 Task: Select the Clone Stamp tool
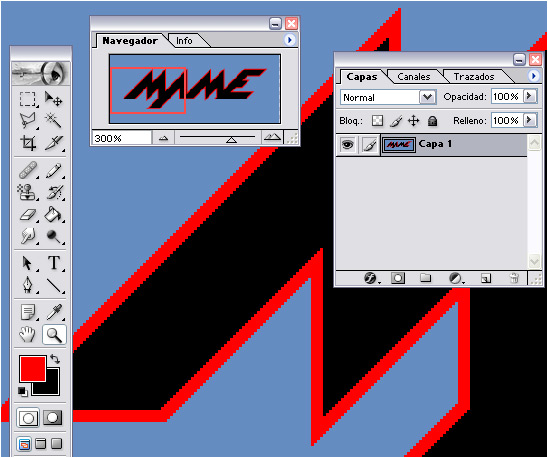(28, 192)
